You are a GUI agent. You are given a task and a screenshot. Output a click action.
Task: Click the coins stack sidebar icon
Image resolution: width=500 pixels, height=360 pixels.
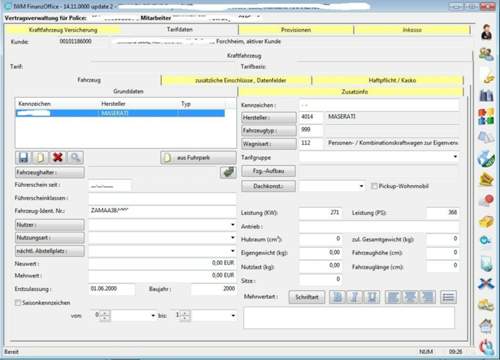pos(486,305)
